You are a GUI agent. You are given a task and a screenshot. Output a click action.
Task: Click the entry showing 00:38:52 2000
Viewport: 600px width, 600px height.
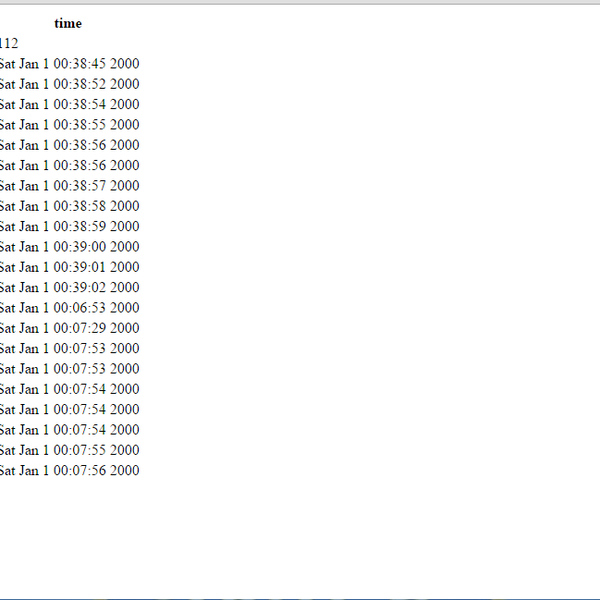[69, 84]
